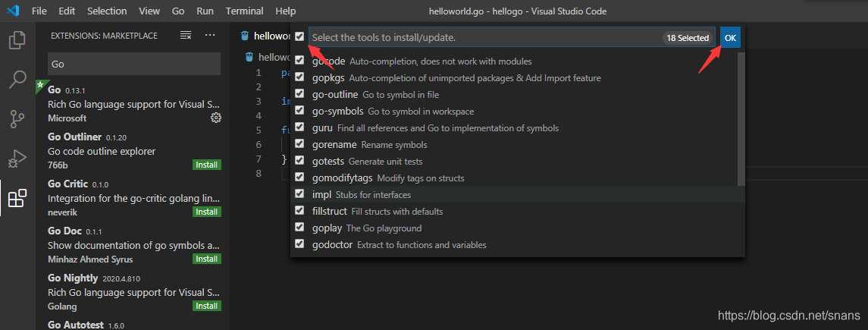Uncheck the guru tool checkbox
868x330 pixels.
tap(299, 127)
